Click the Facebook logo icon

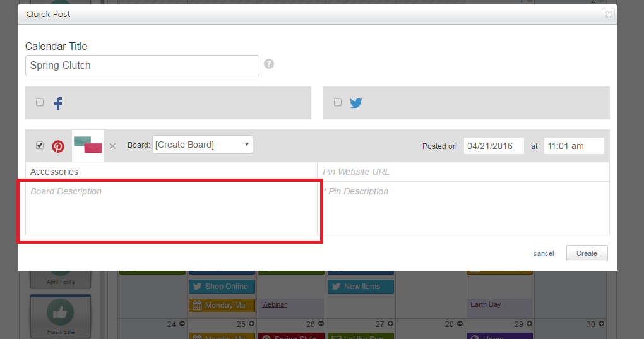[58, 104]
